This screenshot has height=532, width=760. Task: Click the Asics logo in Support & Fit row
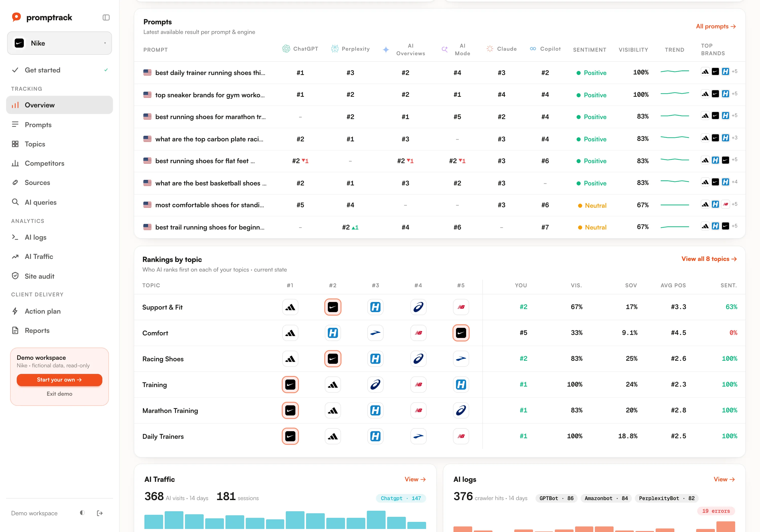(418, 307)
